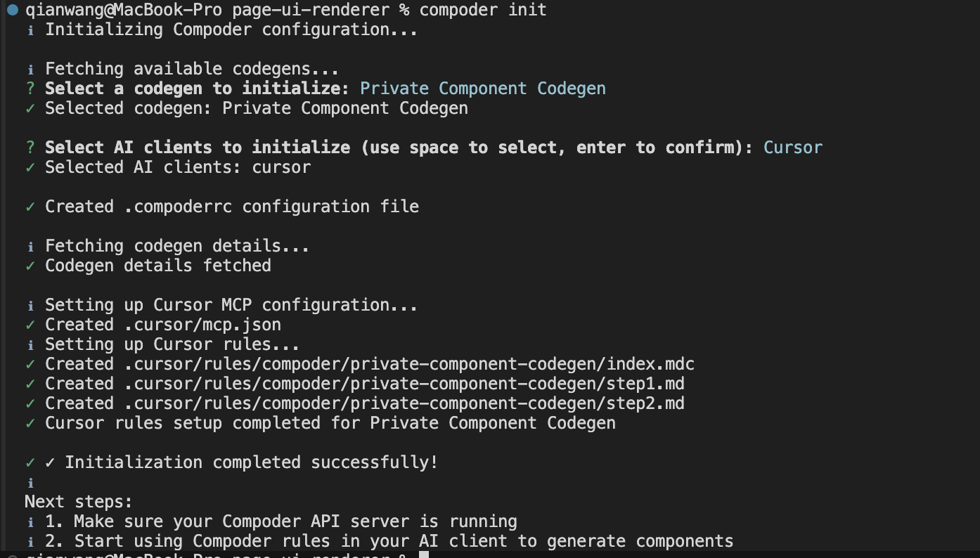Click question mark before "Select AI clients"
Viewport: 980px width, 558px height.
click(30, 148)
